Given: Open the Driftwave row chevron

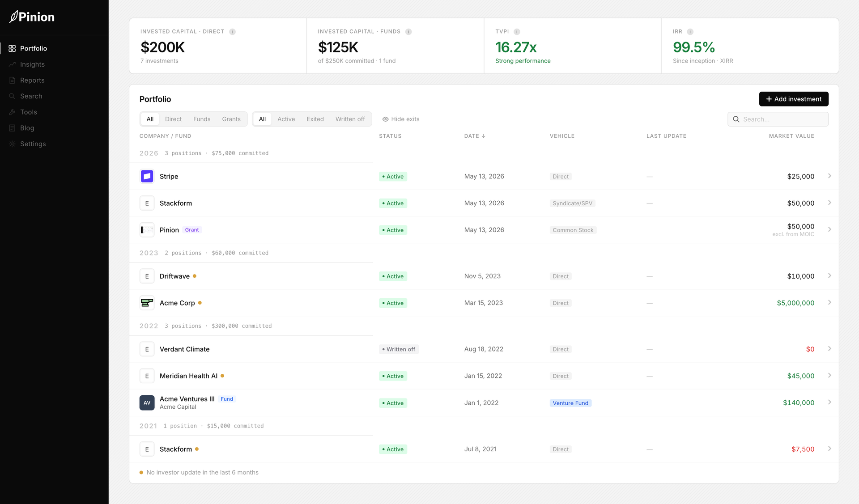Looking at the screenshot, I should [829, 276].
